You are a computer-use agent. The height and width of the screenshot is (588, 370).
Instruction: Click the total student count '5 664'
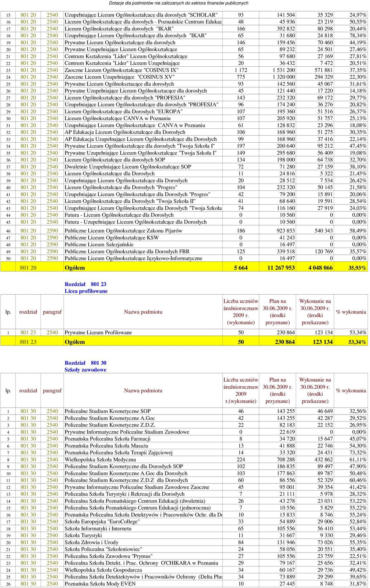241,268
